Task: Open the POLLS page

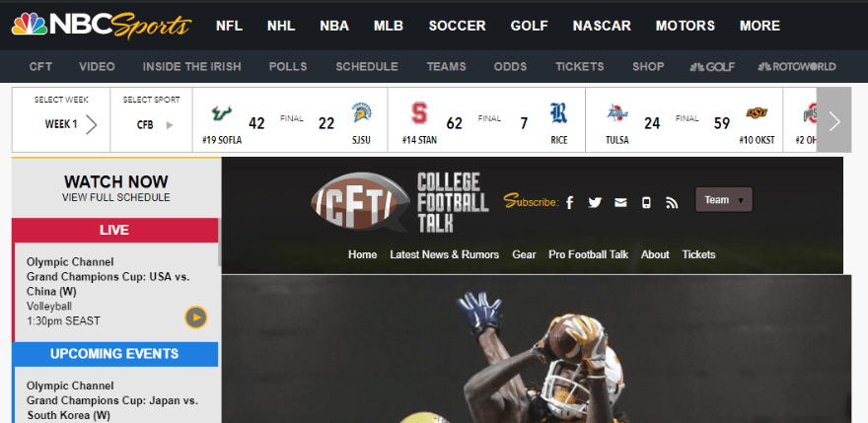Action: tap(288, 67)
